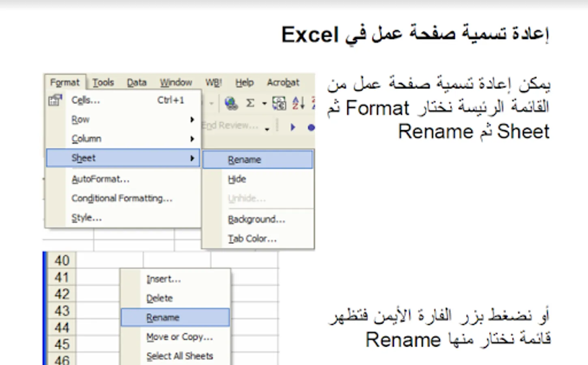Choose Cells... in the Format menu
This screenshot has width=588, height=365.
point(123,100)
